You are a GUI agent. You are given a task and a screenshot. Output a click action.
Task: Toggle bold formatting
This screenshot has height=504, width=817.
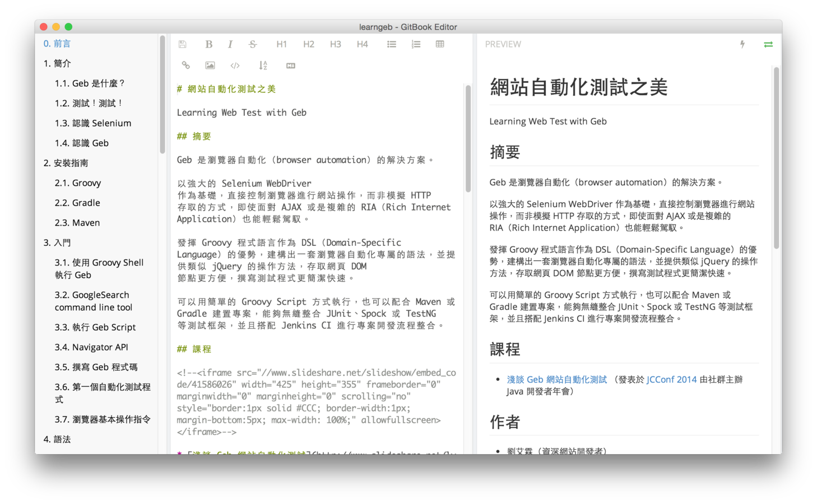click(208, 44)
